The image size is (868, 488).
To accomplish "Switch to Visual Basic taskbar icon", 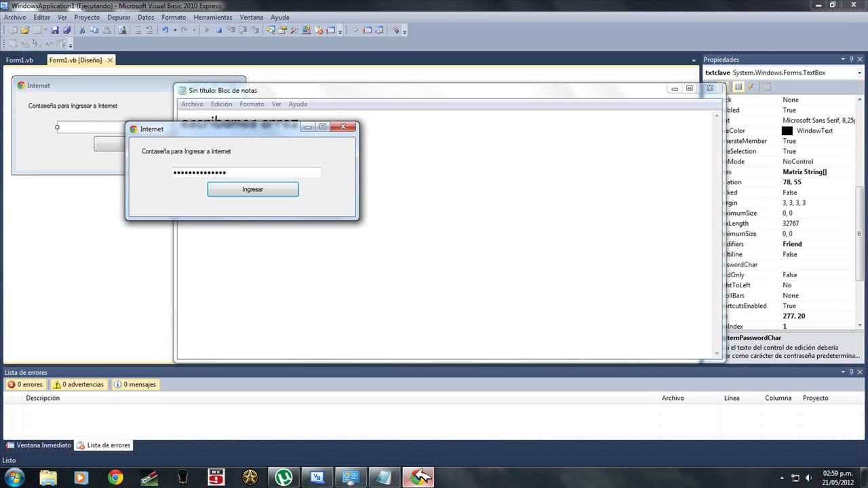I will click(317, 477).
